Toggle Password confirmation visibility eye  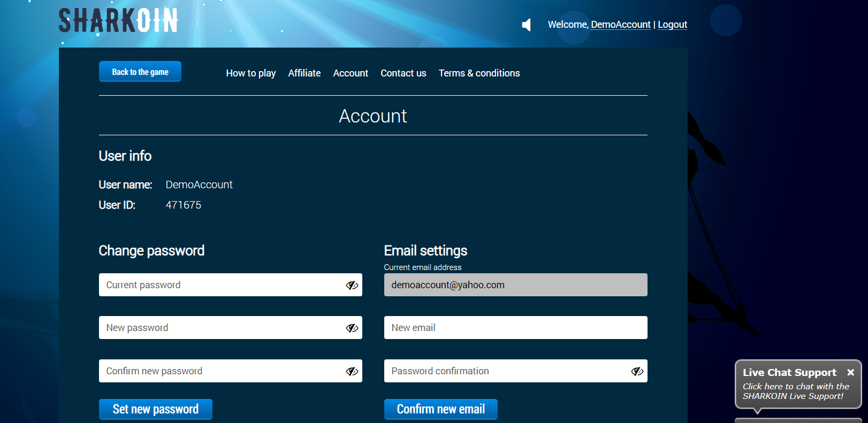[x=637, y=371]
